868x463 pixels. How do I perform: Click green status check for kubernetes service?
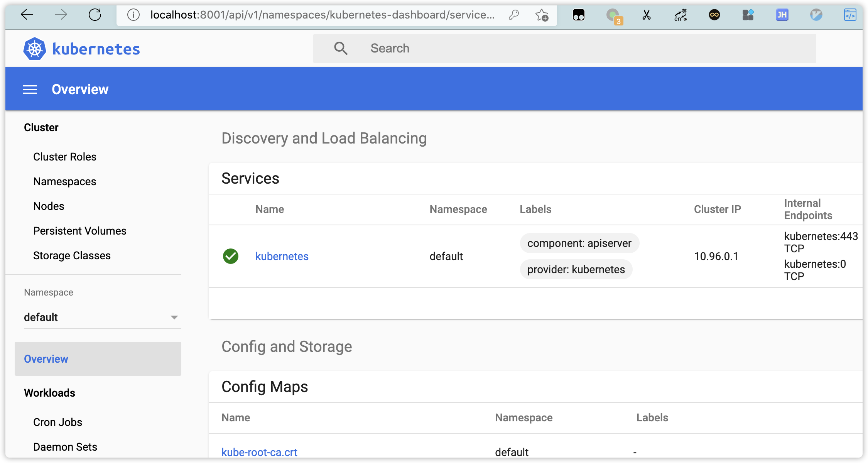coord(231,256)
